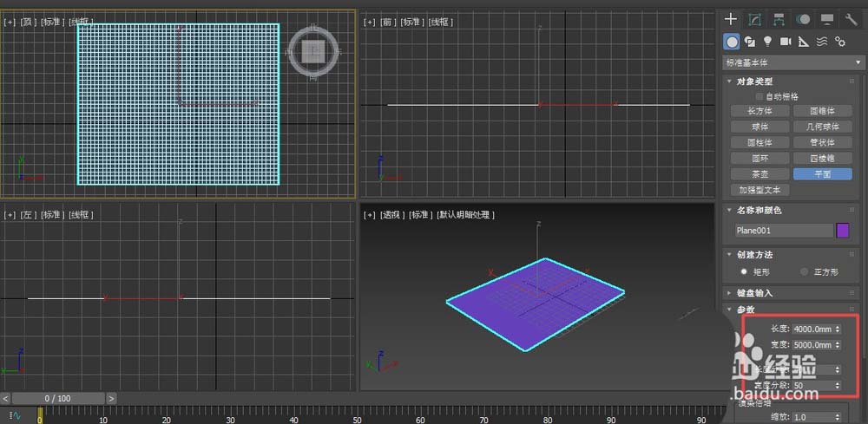Viewport: 868px width, 424px height.
Task: Click the 长度 4000.0mm value field
Action: [x=812, y=329]
